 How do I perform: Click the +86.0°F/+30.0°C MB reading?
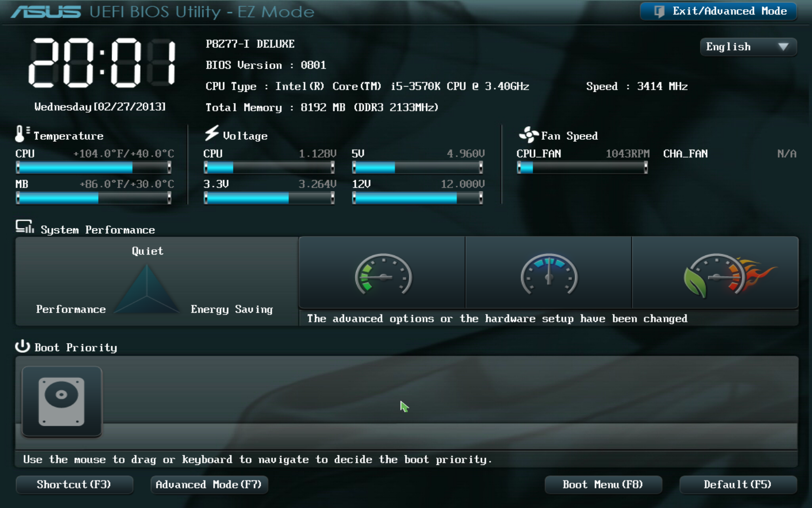[x=127, y=184]
